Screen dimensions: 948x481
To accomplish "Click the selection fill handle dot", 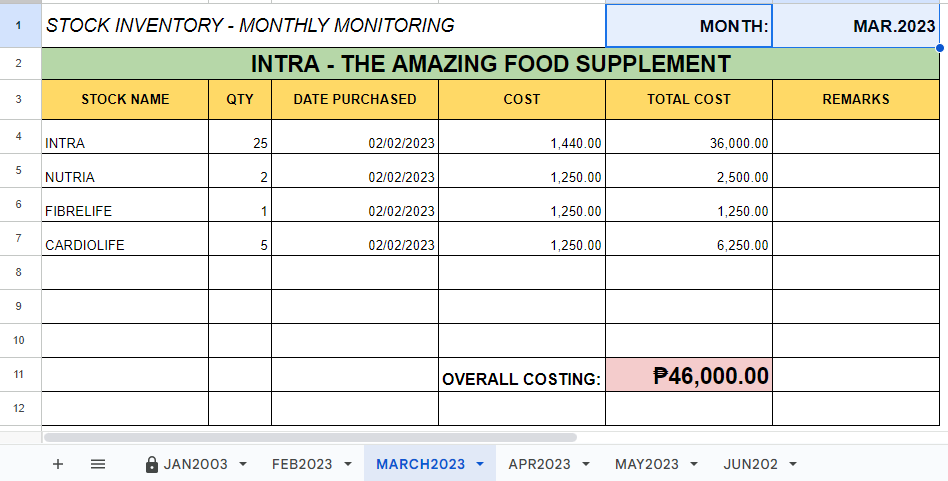I will tap(940, 48).
